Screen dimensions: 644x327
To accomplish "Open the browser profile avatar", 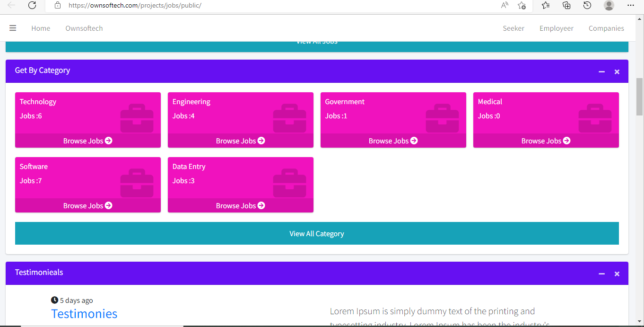I will pos(609,5).
